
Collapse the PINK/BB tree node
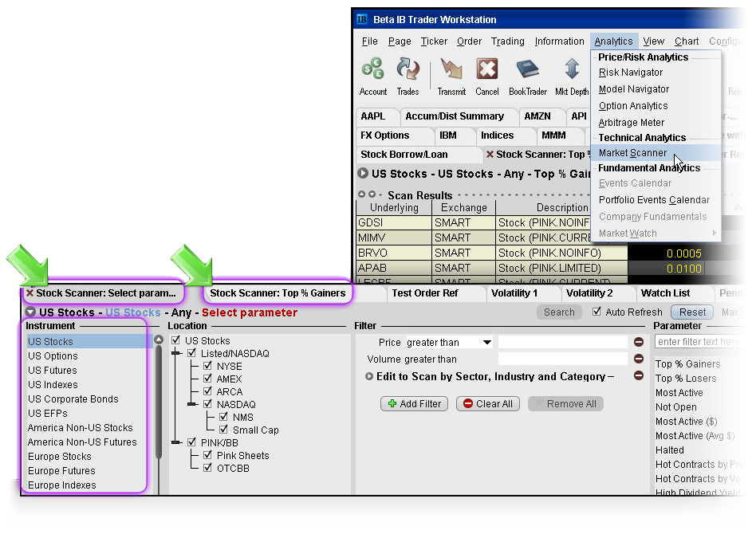click(176, 442)
